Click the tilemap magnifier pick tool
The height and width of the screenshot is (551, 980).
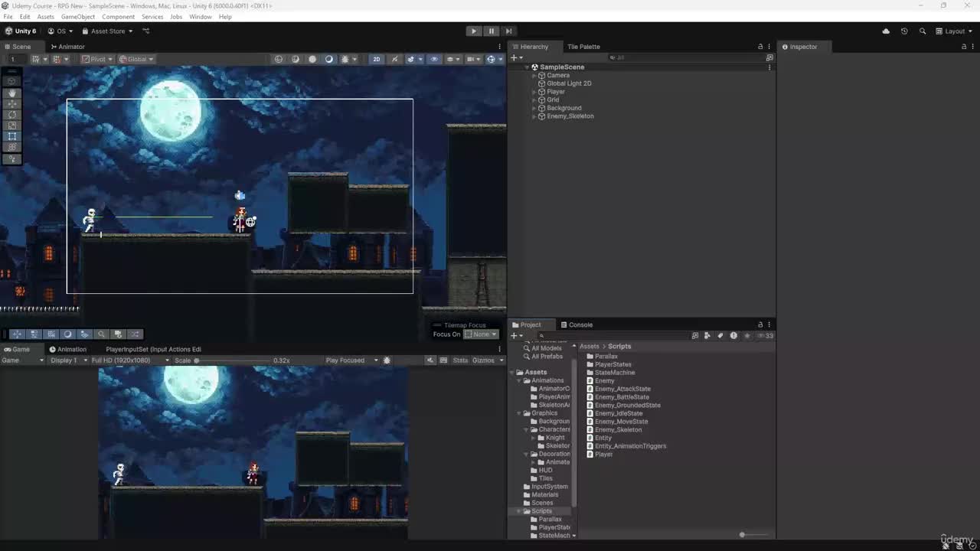(x=101, y=334)
